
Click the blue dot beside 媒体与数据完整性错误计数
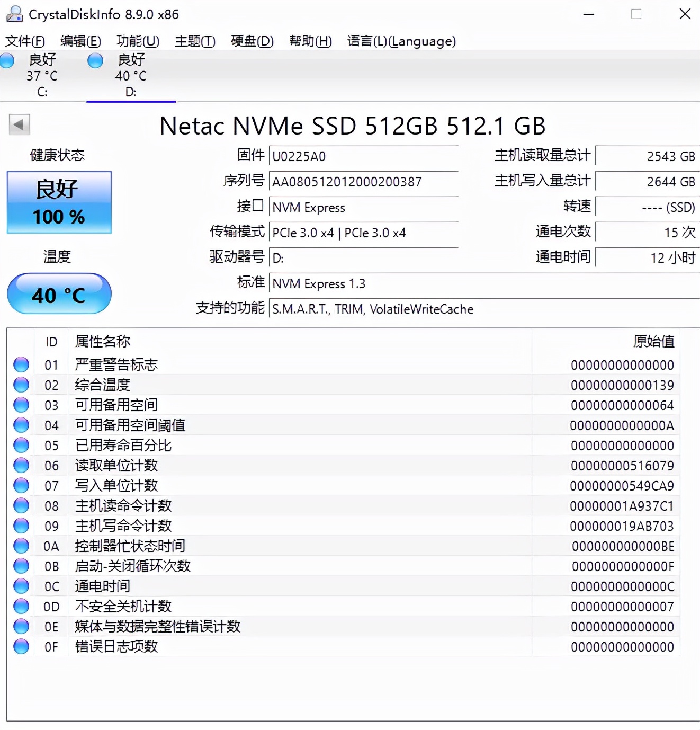pos(21,626)
